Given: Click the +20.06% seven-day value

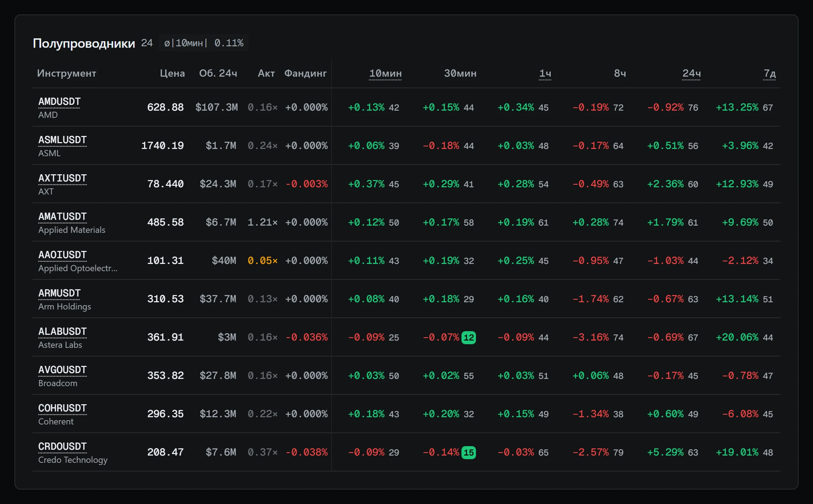Looking at the screenshot, I should [737, 337].
